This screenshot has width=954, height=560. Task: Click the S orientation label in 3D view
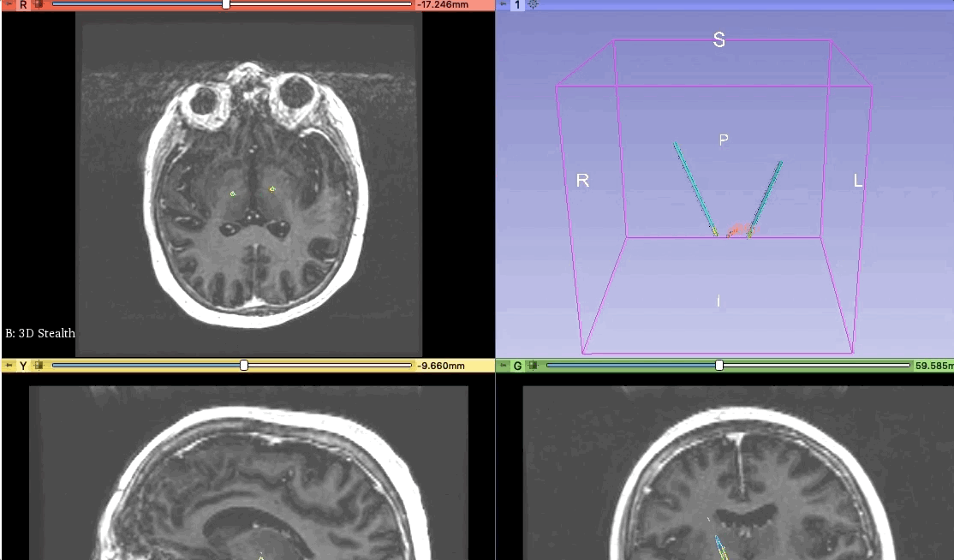tap(719, 40)
